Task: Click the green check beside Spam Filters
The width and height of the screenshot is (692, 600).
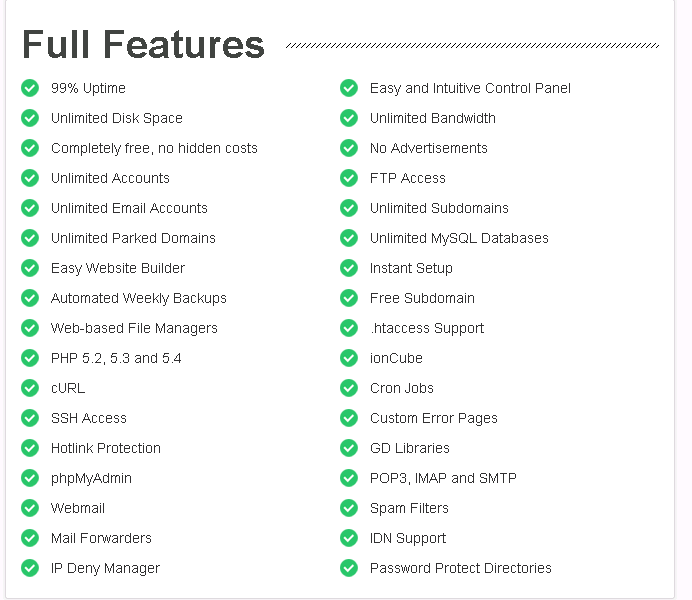Action: click(x=349, y=508)
